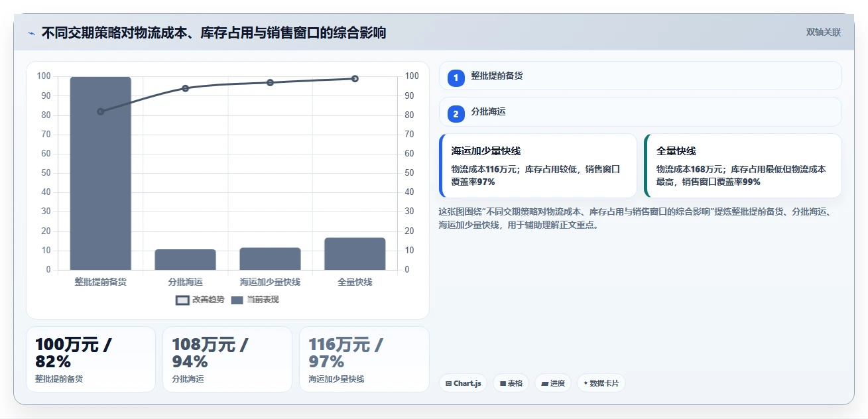Click the number 1 badge for 整批提前备货
Screen dimensions: 868x419
pos(456,78)
